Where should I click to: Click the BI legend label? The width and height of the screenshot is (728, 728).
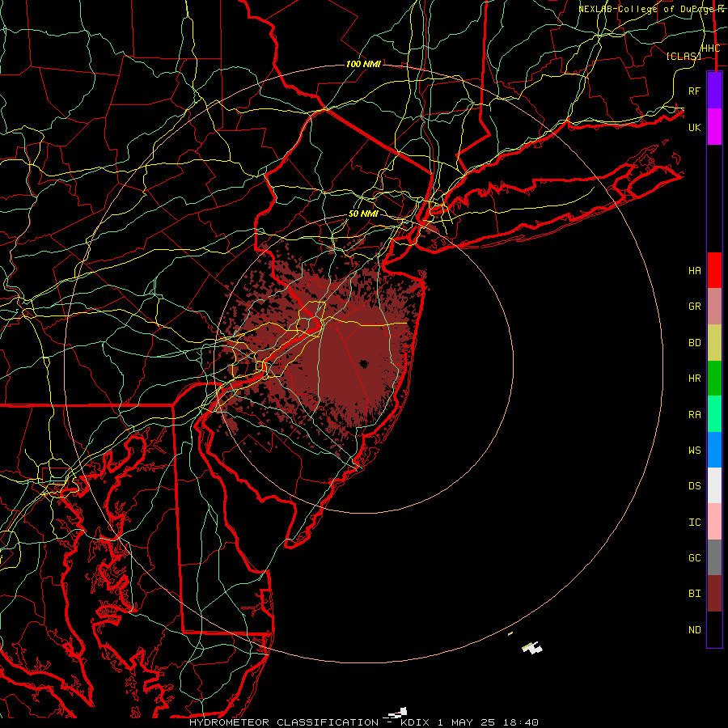click(x=694, y=594)
